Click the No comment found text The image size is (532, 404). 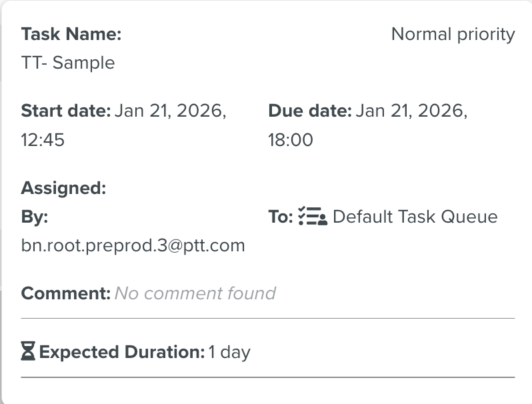coord(195,293)
